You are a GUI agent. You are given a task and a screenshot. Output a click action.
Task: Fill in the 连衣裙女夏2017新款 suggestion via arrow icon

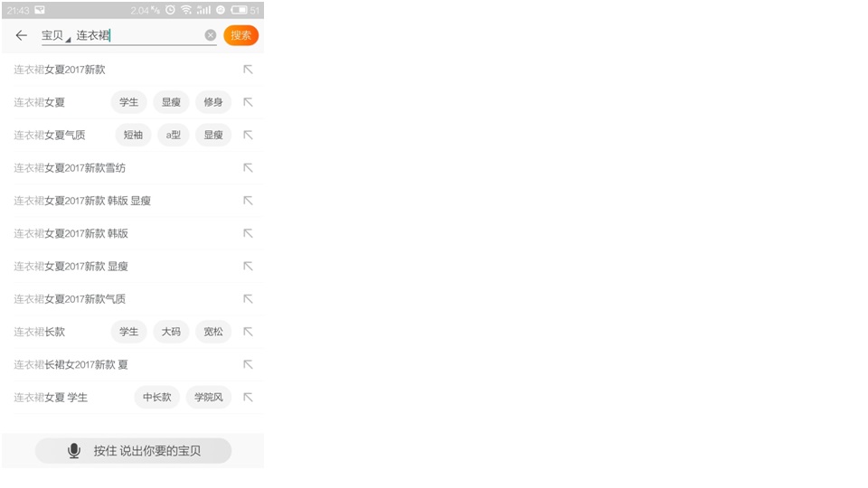(248, 70)
